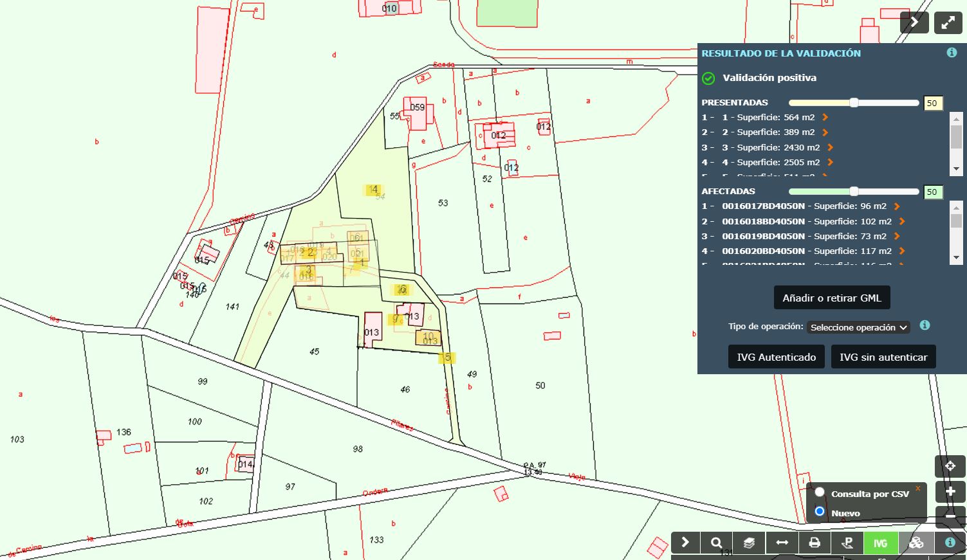The width and height of the screenshot is (967, 560).
Task: Expand affected parcel 0016020BD4050N arrow
Action: 902,251
